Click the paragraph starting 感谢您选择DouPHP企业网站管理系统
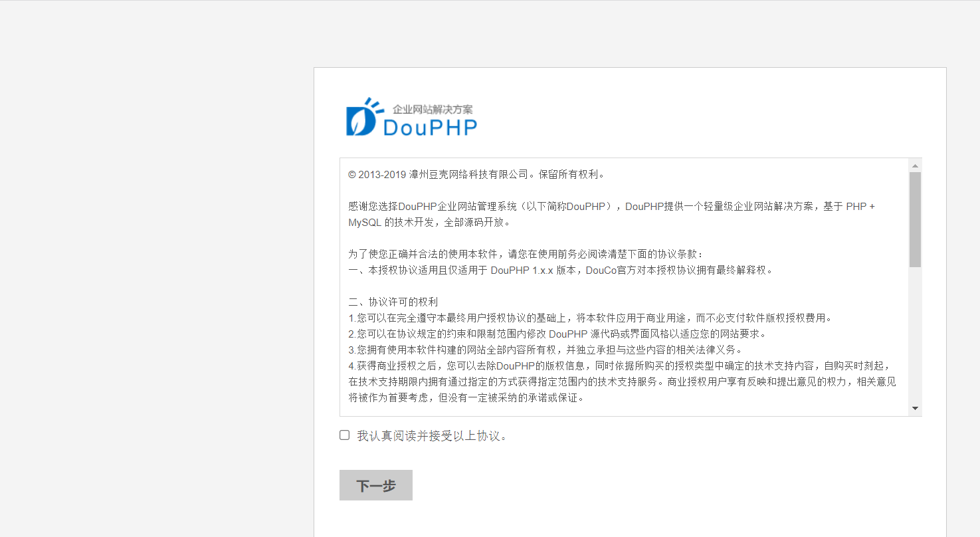980x537 pixels. [612, 214]
